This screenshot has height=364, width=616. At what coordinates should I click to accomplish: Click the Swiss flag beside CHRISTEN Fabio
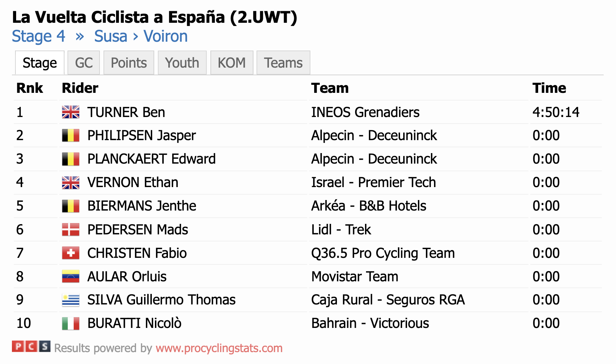70,253
